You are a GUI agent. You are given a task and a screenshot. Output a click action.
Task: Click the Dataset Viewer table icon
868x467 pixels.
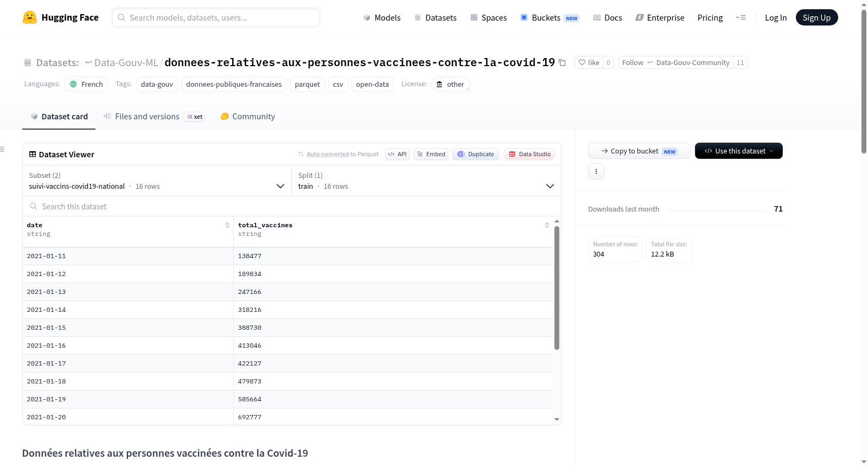point(33,155)
